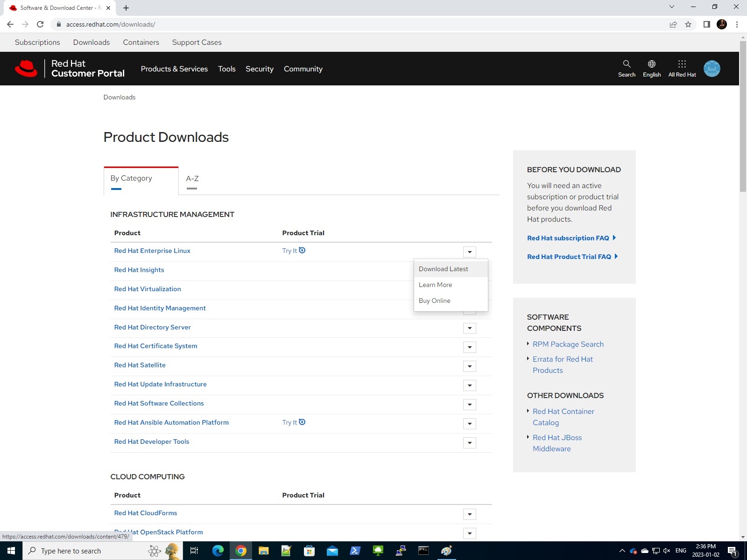Open RPM Package Search link
The height and width of the screenshot is (560, 747).
(x=568, y=344)
